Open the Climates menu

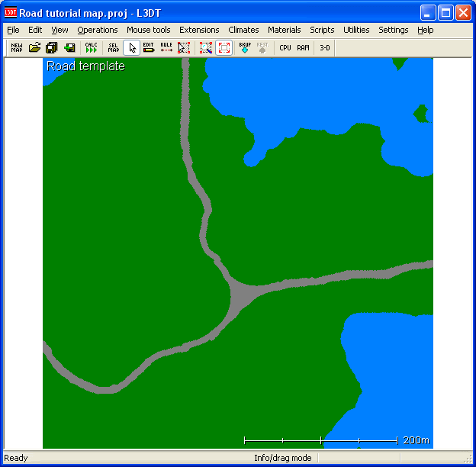click(243, 30)
